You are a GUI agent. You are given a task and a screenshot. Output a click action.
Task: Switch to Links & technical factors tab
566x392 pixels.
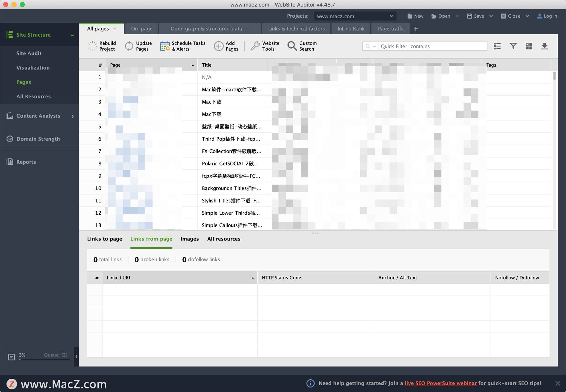296,29
